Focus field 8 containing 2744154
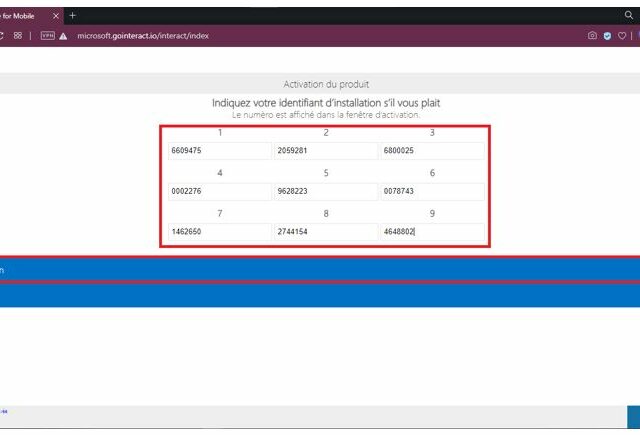This screenshot has height=435, width=640. [x=325, y=232]
